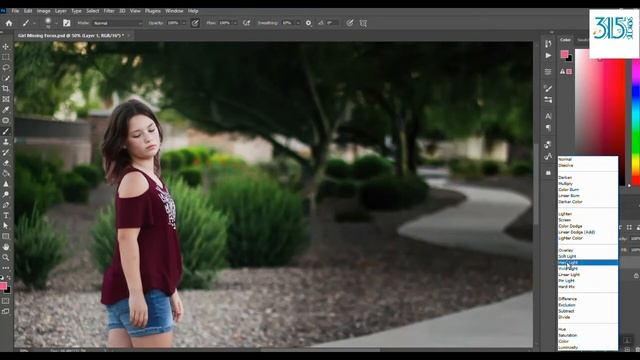
Task: Click the canvas vertical scrollbar
Action: coord(535,184)
